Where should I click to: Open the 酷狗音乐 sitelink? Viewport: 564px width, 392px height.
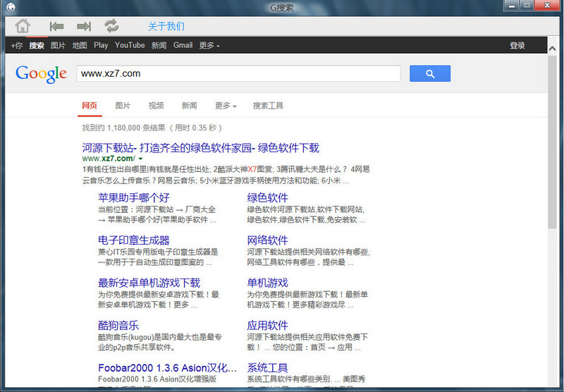click(x=118, y=325)
